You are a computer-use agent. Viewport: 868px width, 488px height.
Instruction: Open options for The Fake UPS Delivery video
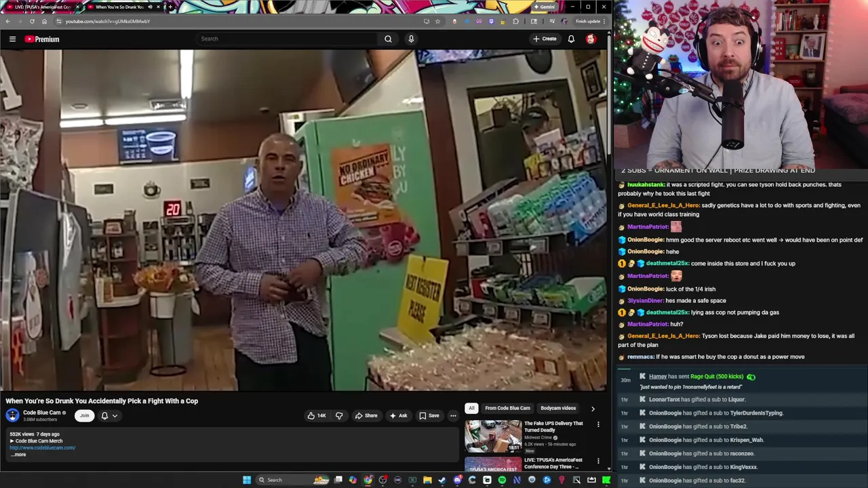tap(598, 424)
